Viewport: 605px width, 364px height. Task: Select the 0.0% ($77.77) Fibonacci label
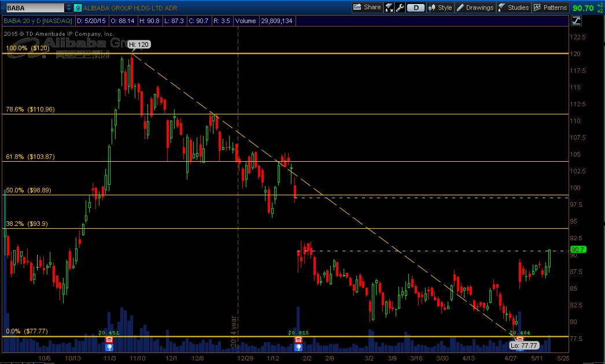[27, 331]
